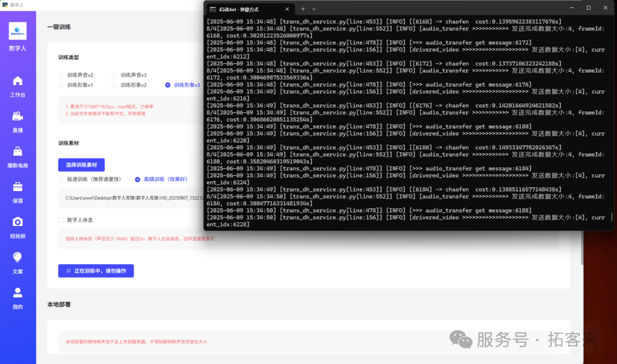Select the 保镖 briefcase icon
The width and height of the screenshot is (617, 364).
pyautogui.click(x=18, y=187)
